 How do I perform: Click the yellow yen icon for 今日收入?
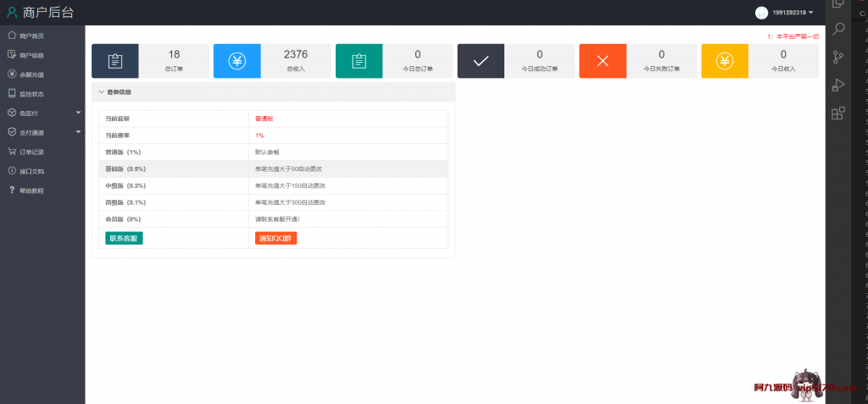coord(725,61)
